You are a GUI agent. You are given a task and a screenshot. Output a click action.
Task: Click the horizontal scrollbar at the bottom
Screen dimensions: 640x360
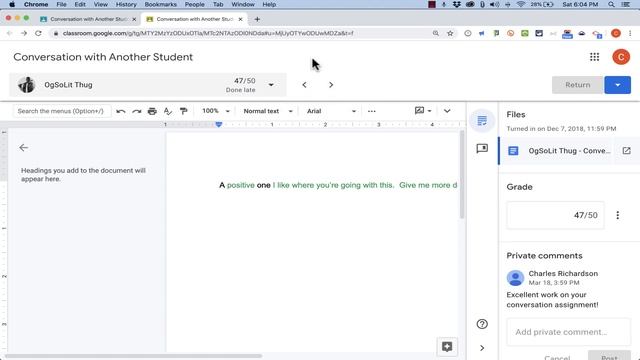coord(133,356)
